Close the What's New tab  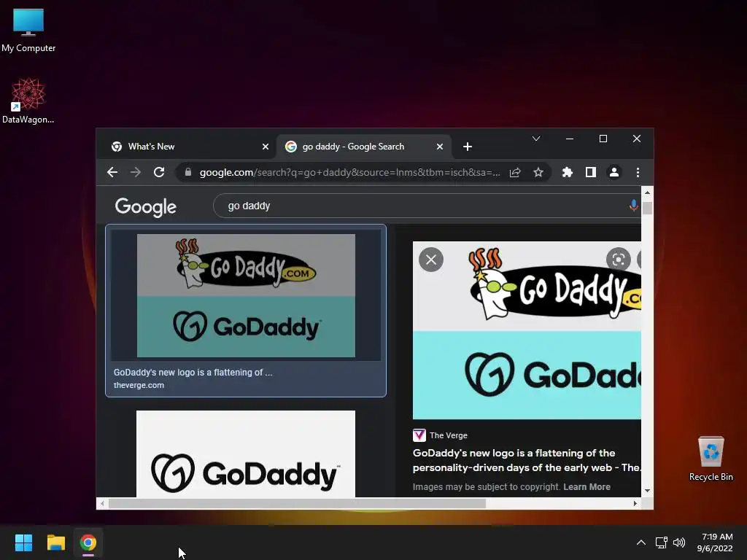pyautogui.click(x=266, y=147)
